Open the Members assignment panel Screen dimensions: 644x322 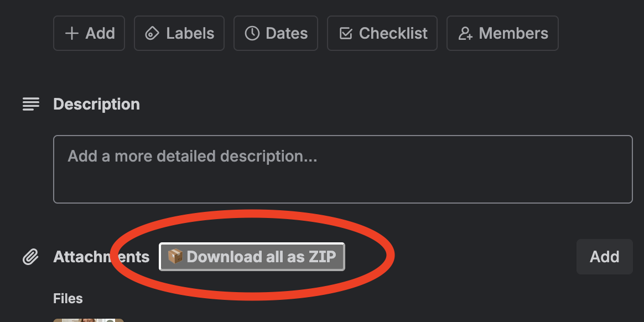point(502,33)
